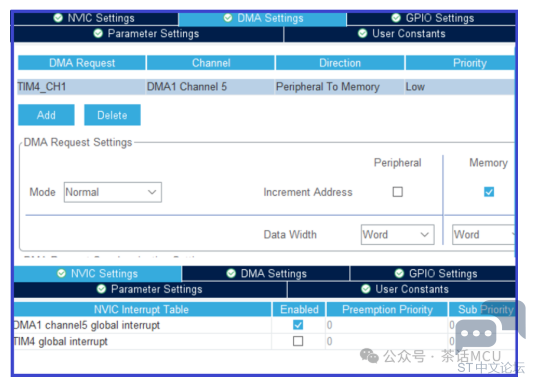
Task: Click NVIC Interrupt Table column header
Action: point(142,309)
